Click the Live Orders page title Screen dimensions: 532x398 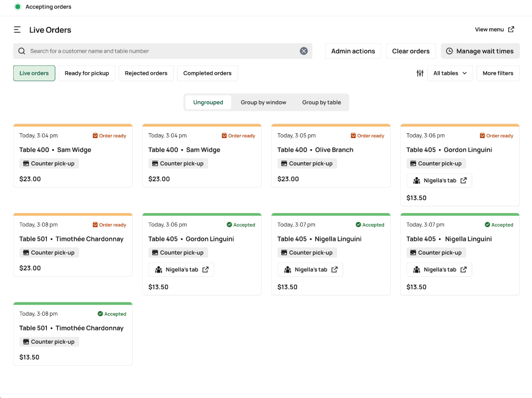(50, 30)
